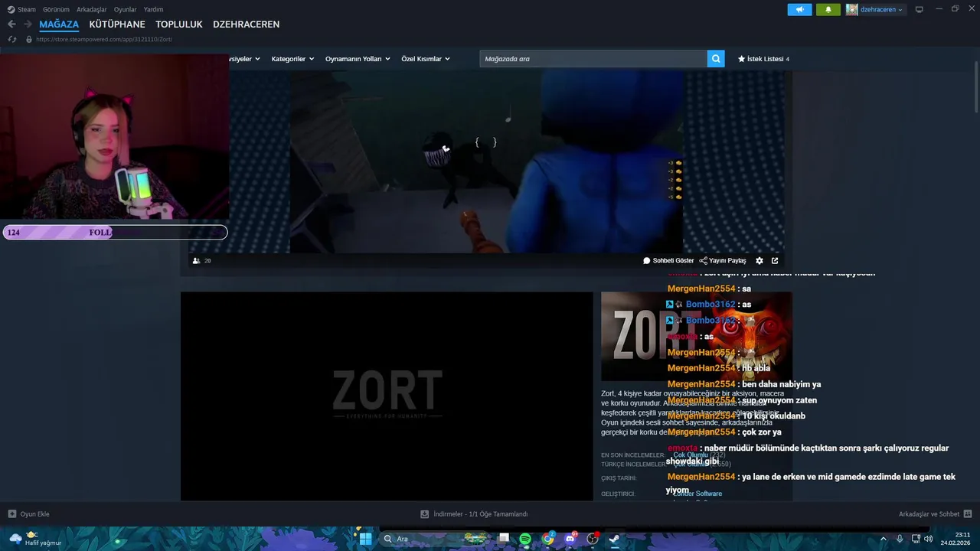
Task: Click the blue store search magnifier button
Action: coord(716,59)
